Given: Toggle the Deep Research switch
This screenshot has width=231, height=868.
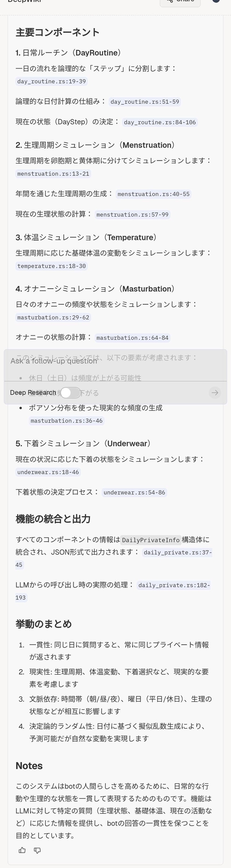Looking at the screenshot, I should point(70,393).
